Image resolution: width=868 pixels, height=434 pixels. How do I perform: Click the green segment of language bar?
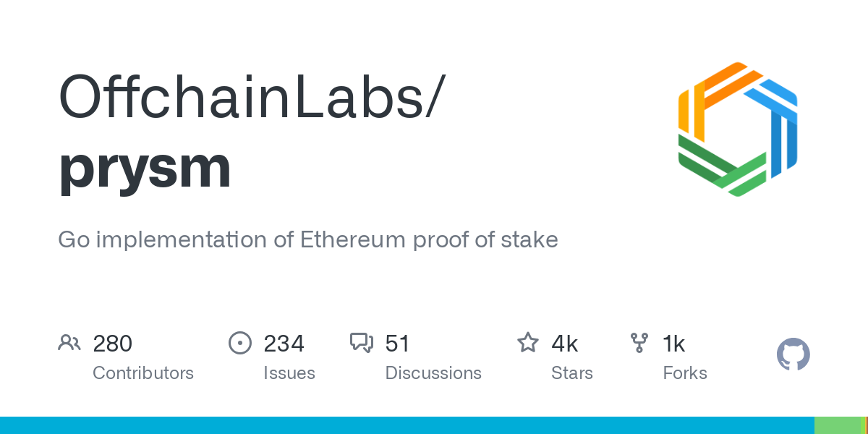[839, 425]
